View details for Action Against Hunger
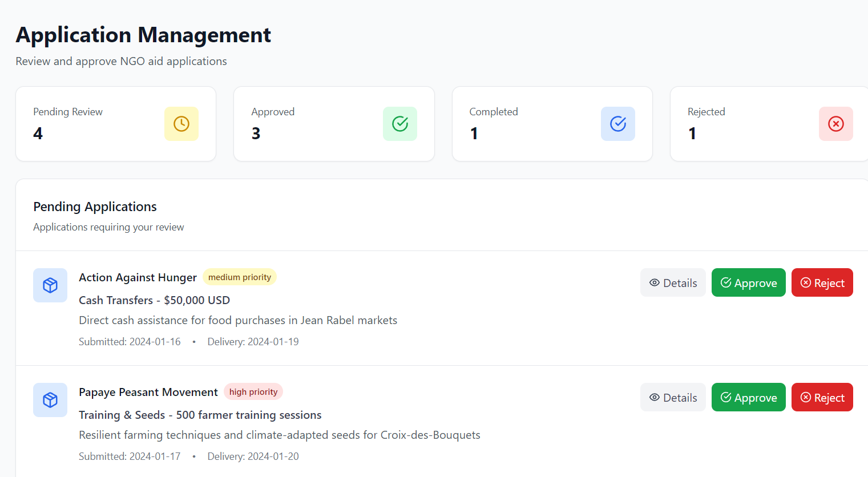Viewport: 868px width, 477px height. point(673,283)
